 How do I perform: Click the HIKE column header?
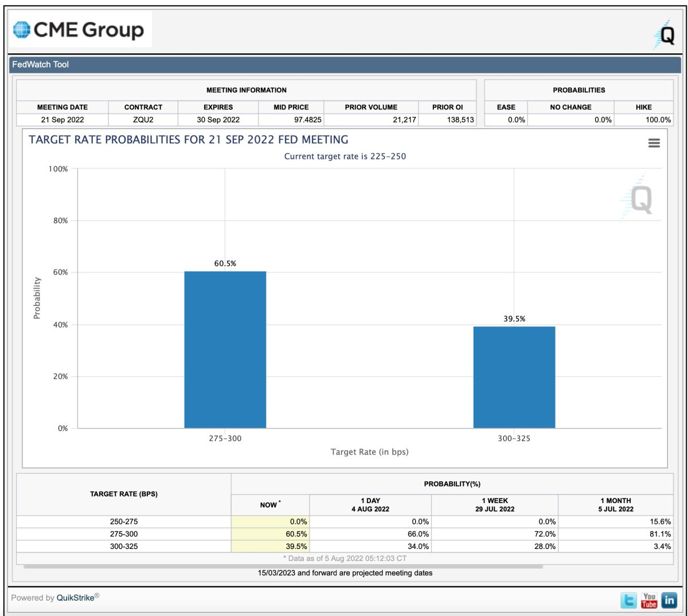point(644,107)
